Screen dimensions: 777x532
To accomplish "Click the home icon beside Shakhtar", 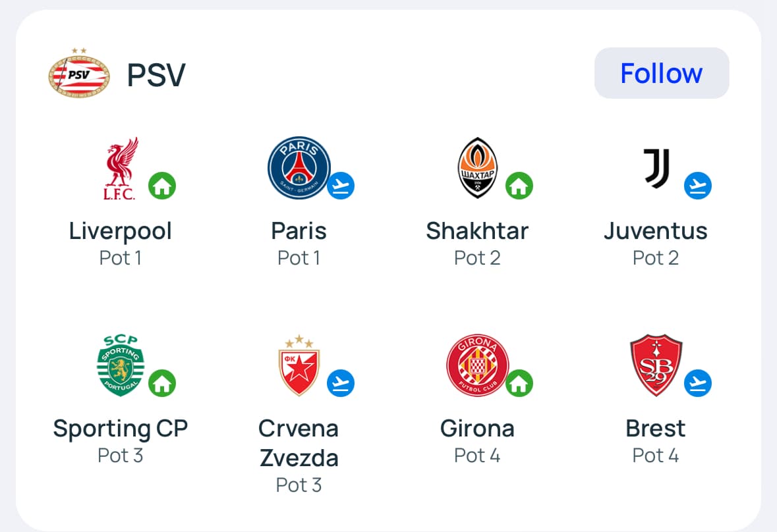I will (519, 186).
